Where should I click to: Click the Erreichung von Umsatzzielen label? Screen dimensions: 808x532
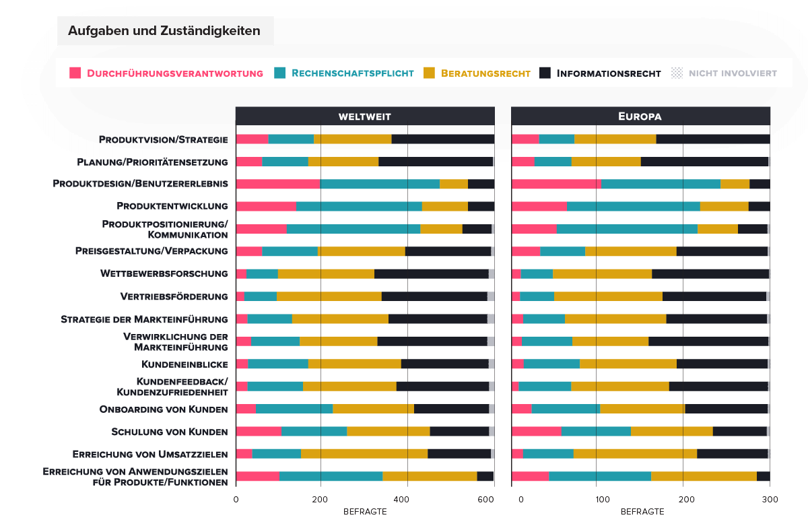[x=150, y=454]
